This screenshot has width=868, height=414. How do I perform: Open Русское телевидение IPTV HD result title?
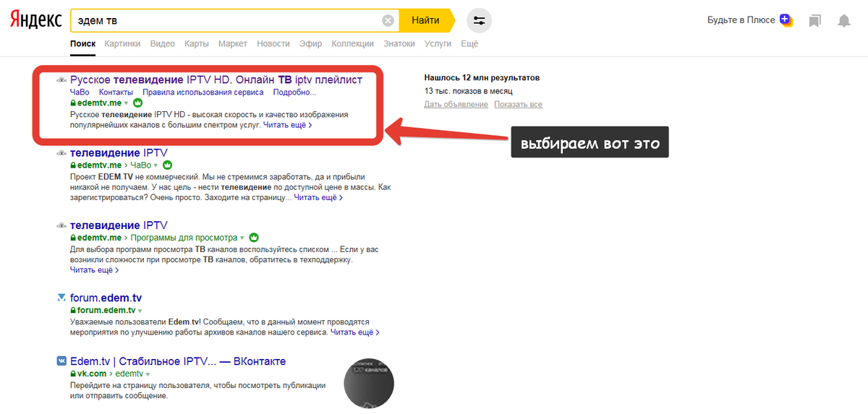click(x=216, y=80)
